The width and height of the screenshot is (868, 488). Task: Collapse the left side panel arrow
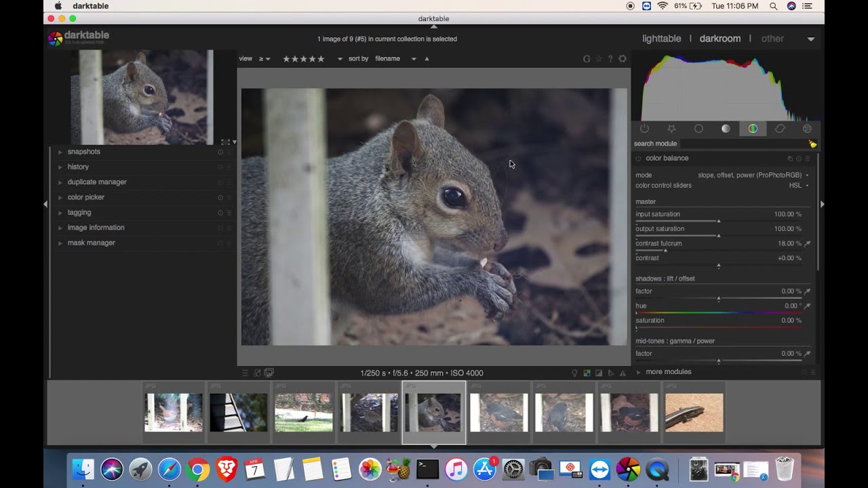45,204
